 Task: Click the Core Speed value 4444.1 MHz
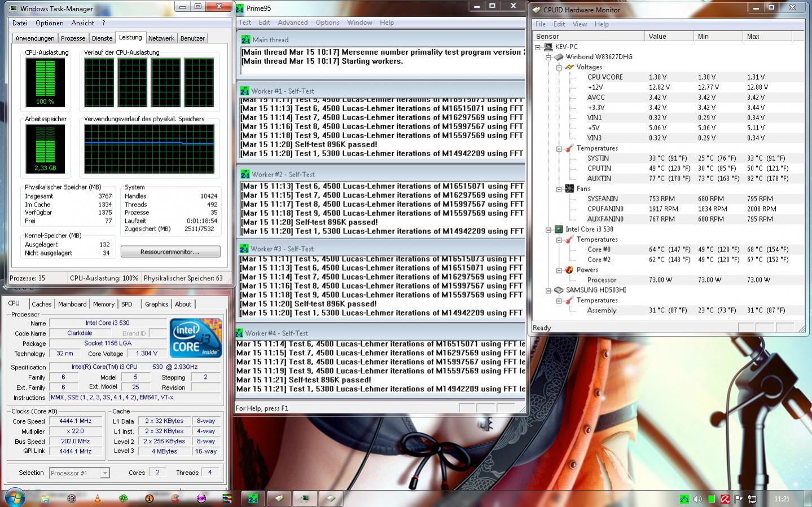[x=76, y=421]
